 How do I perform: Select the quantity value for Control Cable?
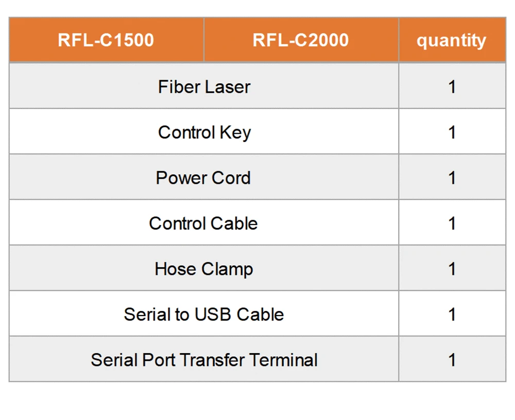pyautogui.click(x=452, y=223)
